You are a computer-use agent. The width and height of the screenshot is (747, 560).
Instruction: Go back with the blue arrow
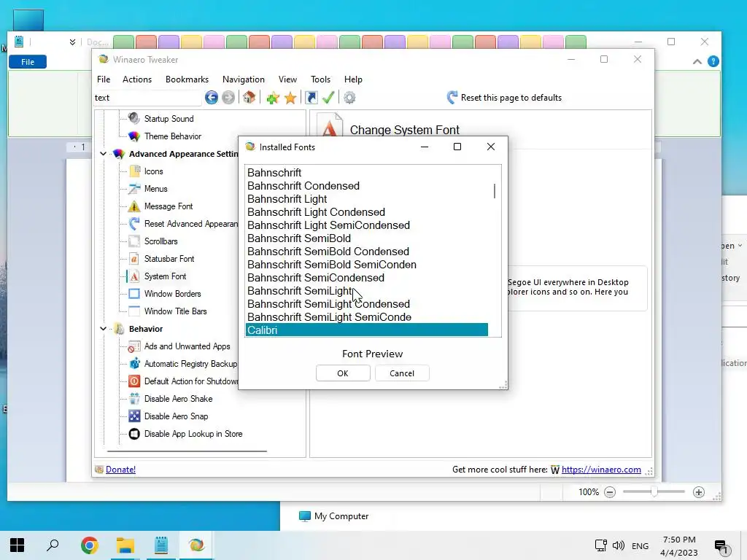click(212, 98)
